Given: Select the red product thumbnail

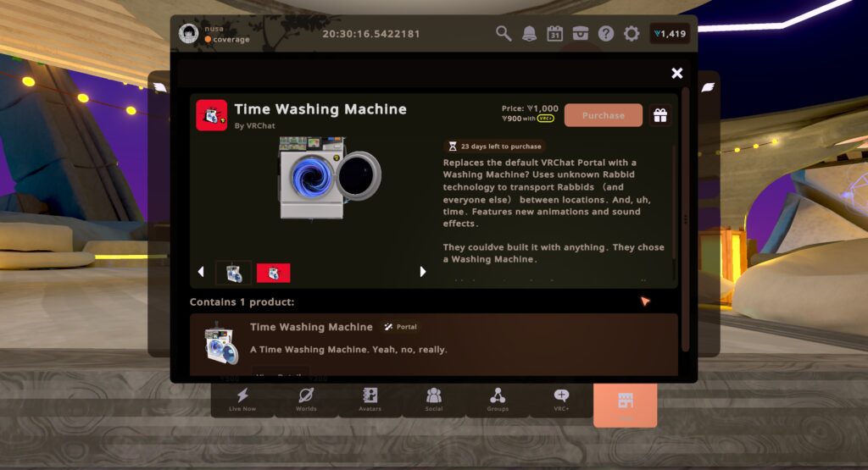Looking at the screenshot, I should coord(273,273).
